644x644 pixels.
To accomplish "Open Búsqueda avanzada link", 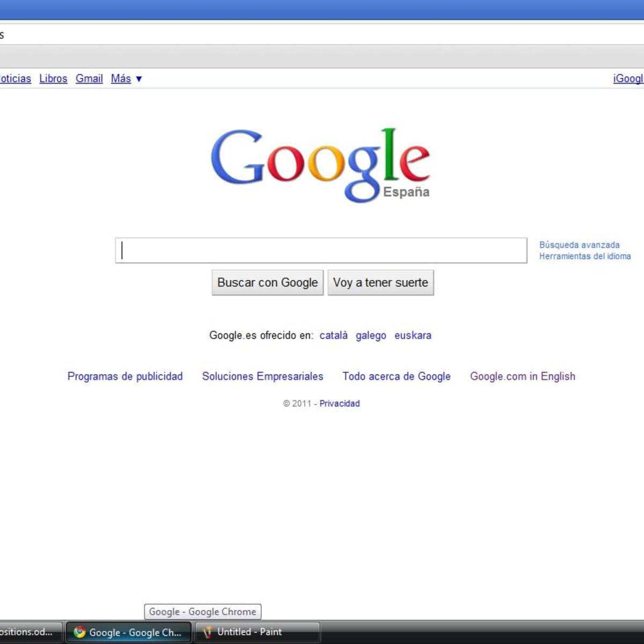I will (x=579, y=245).
